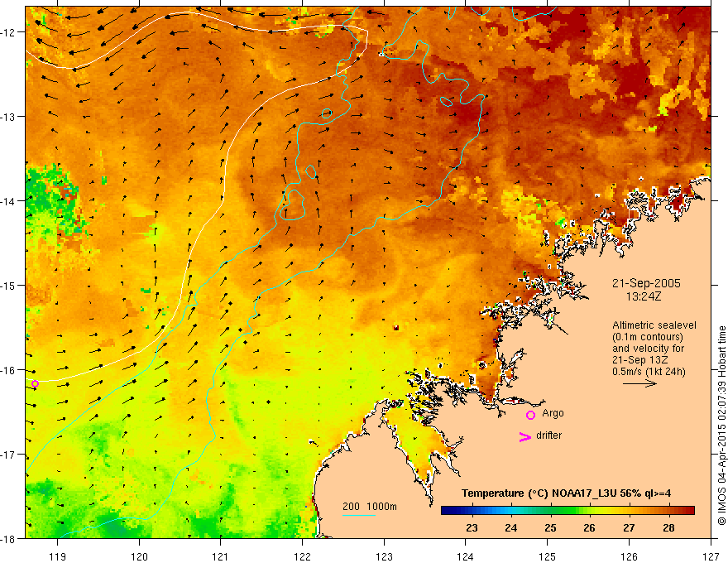728x563 pixels.
Task: Click the longitude axis label '121'
Action: (221, 556)
